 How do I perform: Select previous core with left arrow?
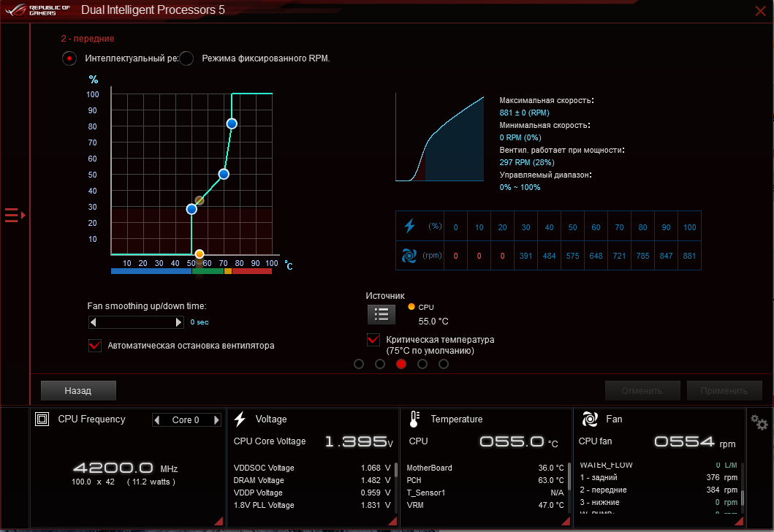(x=157, y=420)
